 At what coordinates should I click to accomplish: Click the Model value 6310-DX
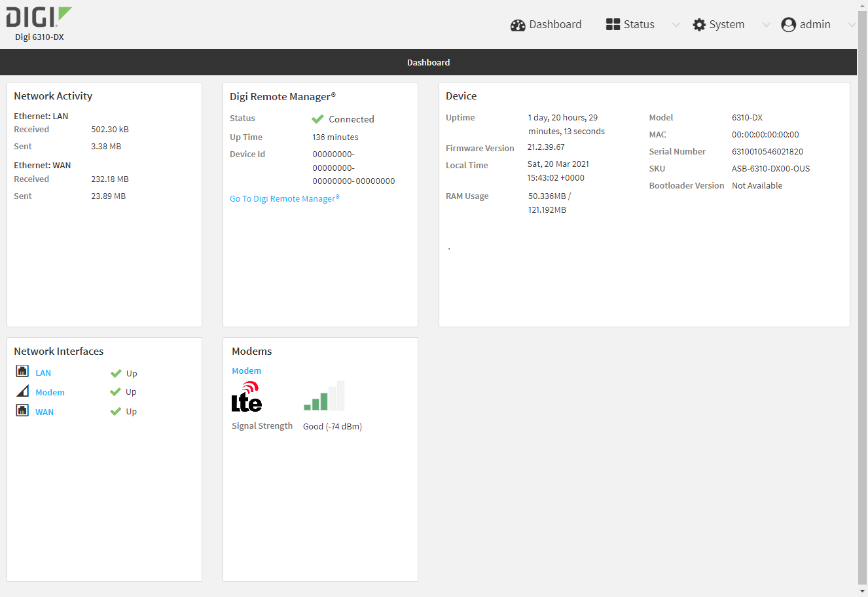[x=747, y=118]
